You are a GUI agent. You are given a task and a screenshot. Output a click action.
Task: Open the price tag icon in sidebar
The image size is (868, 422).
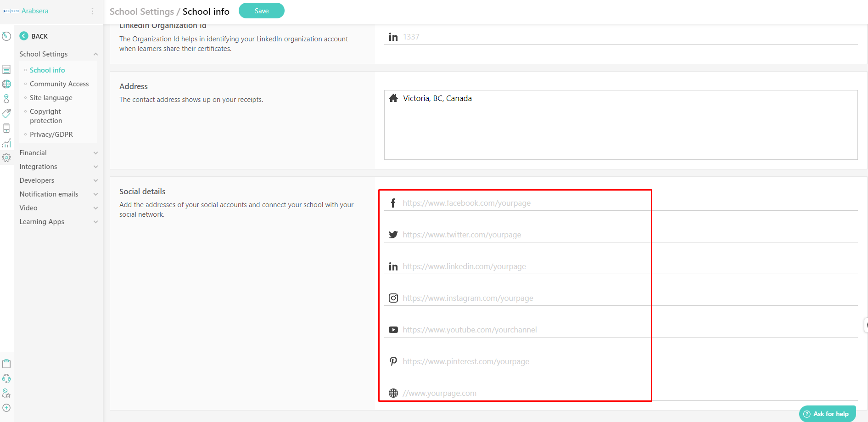click(6, 113)
